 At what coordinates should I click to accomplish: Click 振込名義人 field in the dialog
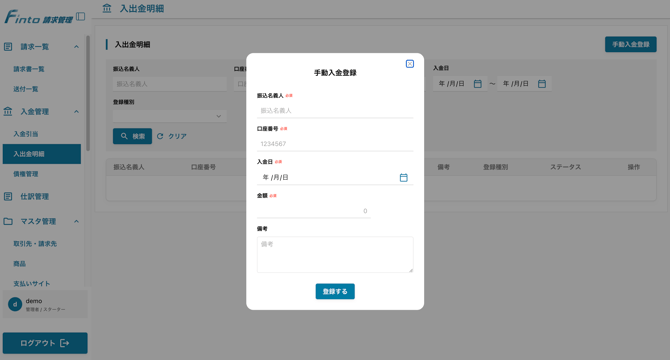335,111
